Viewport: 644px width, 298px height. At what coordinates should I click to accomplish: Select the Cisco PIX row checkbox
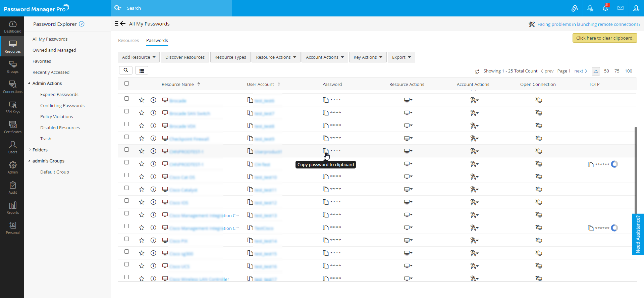click(126, 239)
